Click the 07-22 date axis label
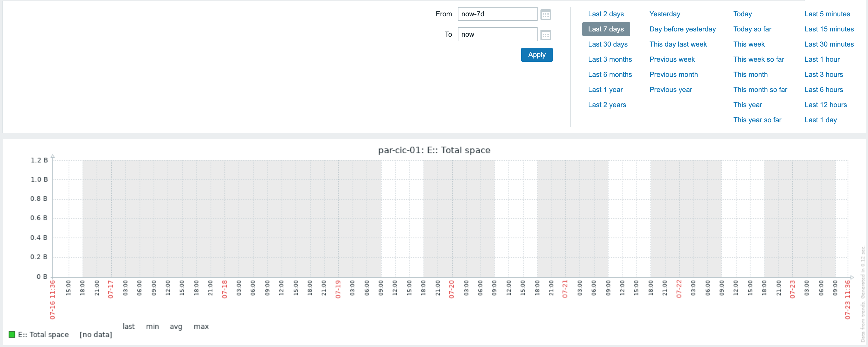Screen dimensions: 868x347 pos(679,289)
